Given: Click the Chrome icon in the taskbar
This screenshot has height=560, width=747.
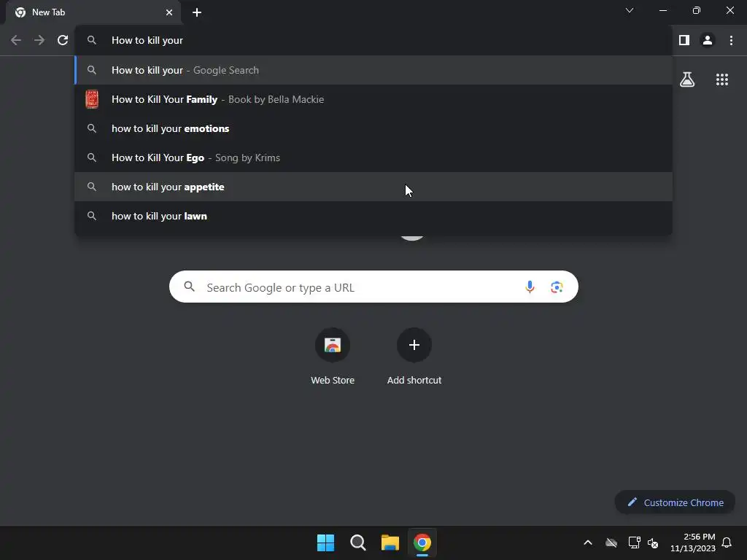Looking at the screenshot, I should (x=422, y=542).
